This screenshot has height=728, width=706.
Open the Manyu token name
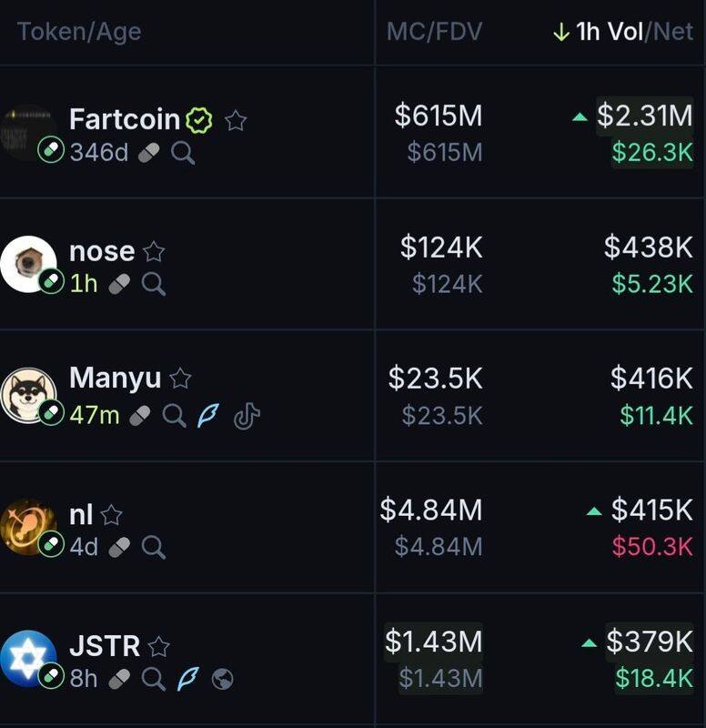click(116, 379)
